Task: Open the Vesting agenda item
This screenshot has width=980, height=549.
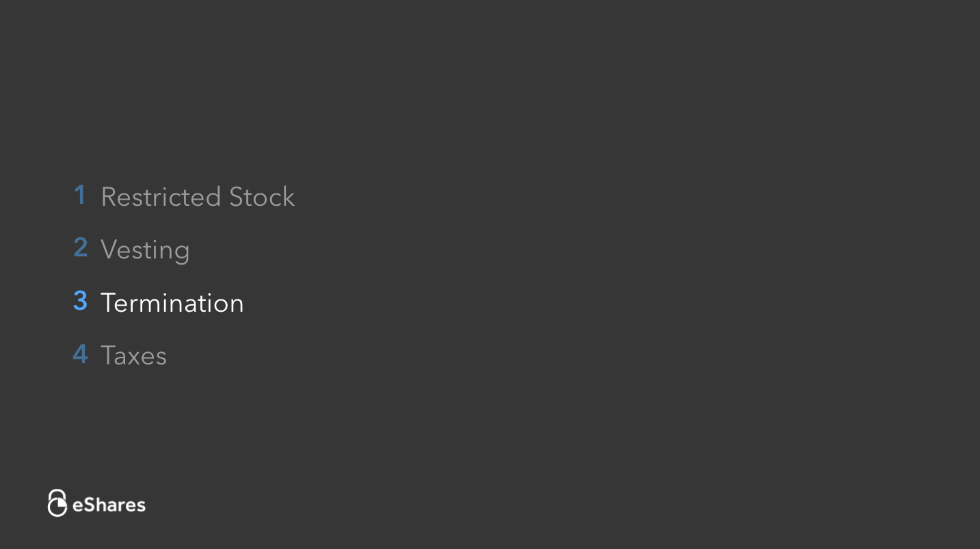Action: pyautogui.click(x=145, y=250)
